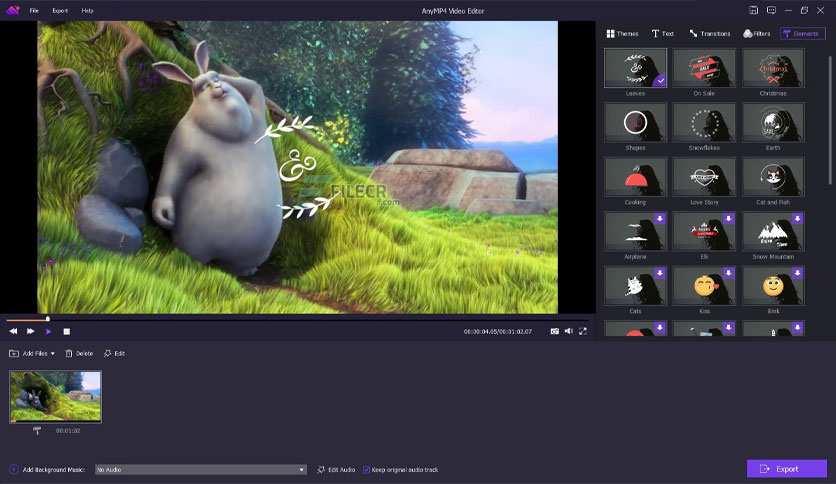
Task: Click the clip duration 00:01:02 label
Action: (68, 431)
